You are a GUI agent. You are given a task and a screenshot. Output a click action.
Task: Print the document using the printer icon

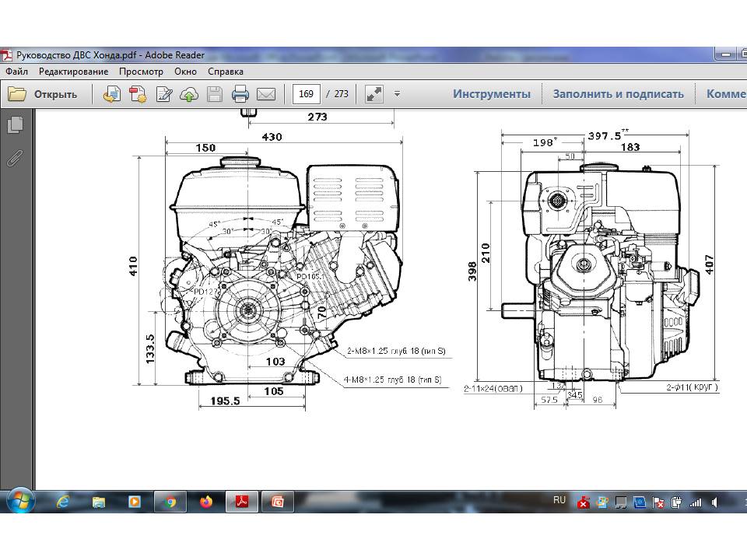click(x=240, y=94)
